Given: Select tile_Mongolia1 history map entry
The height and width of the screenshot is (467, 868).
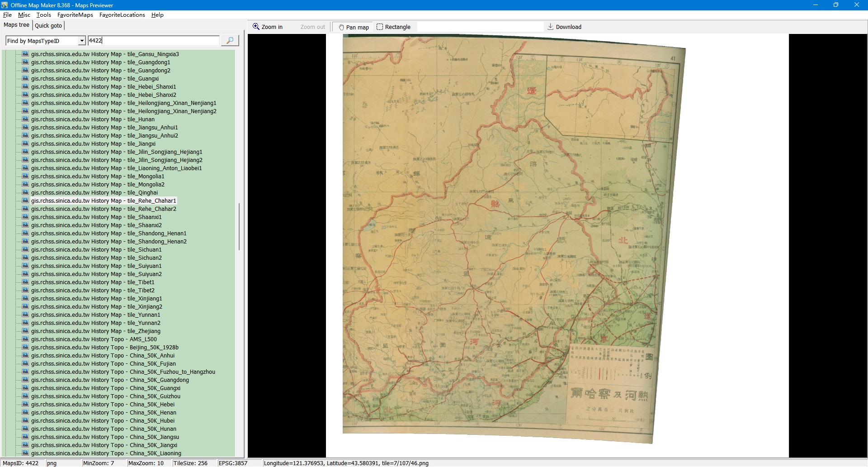Looking at the screenshot, I should pos(98,176).
